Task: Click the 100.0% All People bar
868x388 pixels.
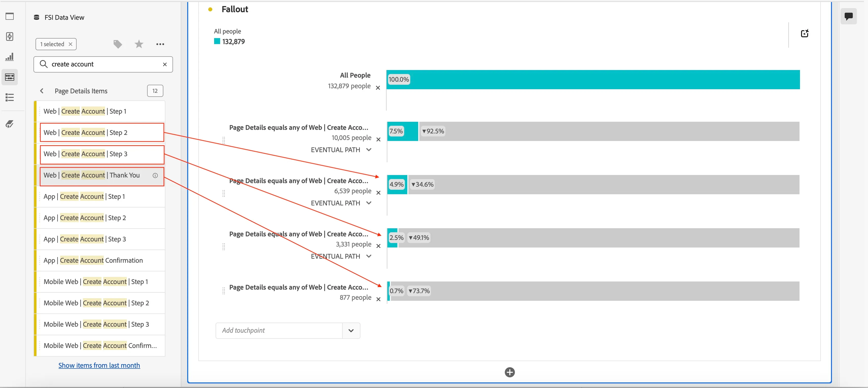Action: point(593,79)
